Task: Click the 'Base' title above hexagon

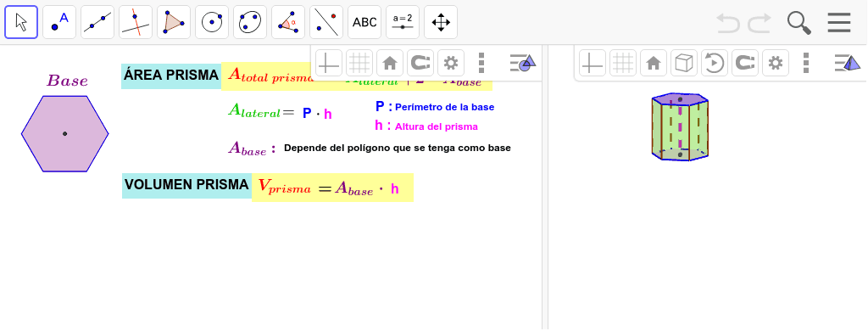Action: click(67, 81)
